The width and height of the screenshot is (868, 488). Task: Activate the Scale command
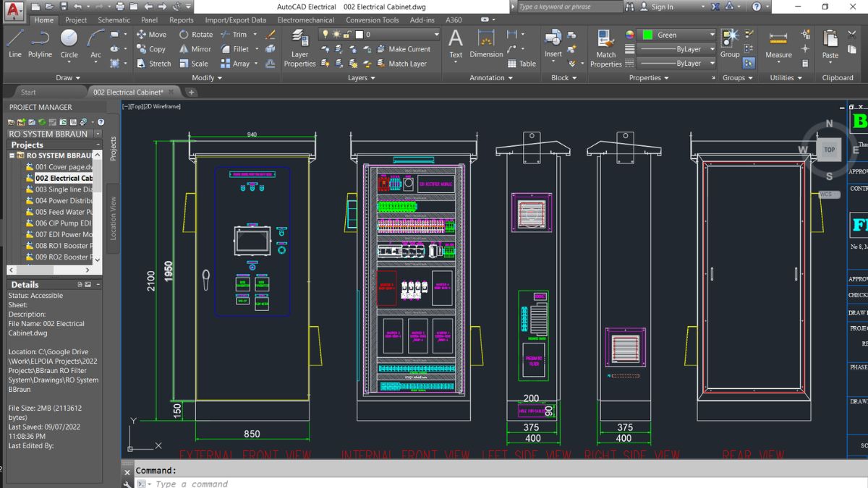coord(193,64)
